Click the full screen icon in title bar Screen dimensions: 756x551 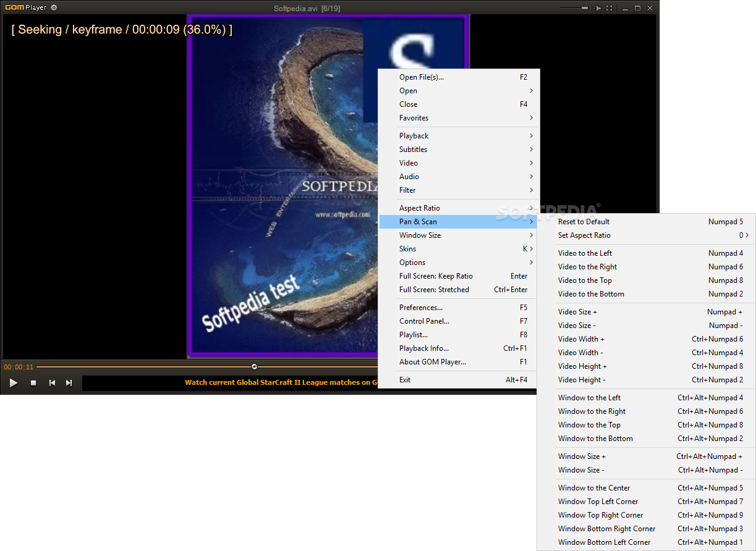609,8
